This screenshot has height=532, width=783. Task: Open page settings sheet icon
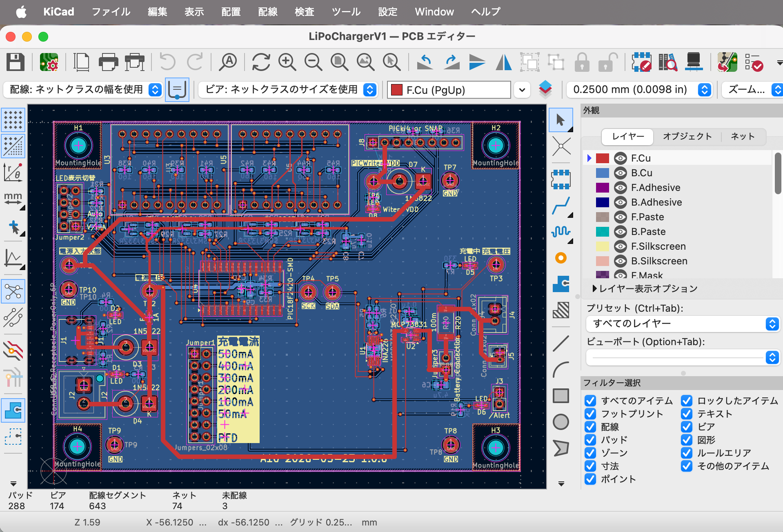pyautogui.click(x=82, y=62)
